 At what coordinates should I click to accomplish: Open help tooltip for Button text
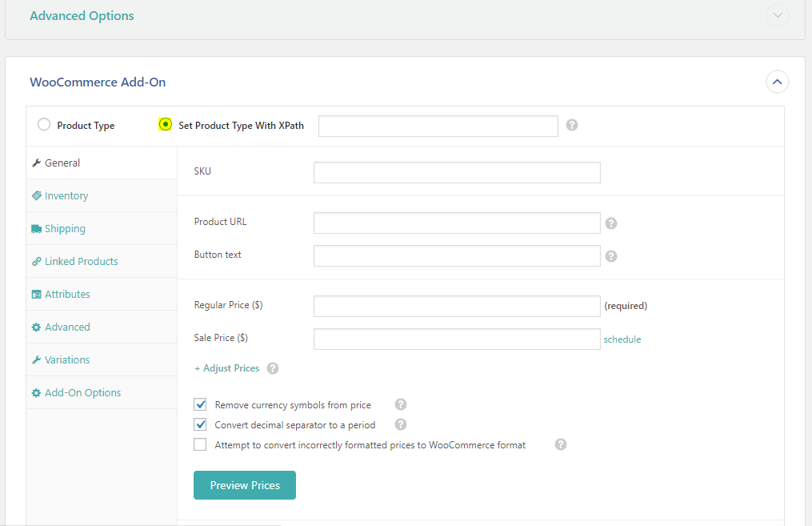pos(611,256)
